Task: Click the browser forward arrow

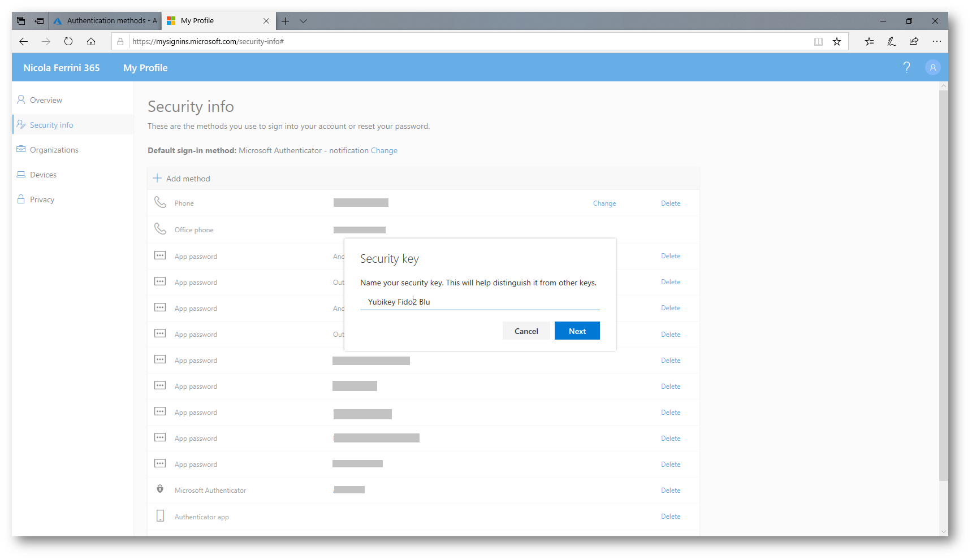Action: point(46,41)
